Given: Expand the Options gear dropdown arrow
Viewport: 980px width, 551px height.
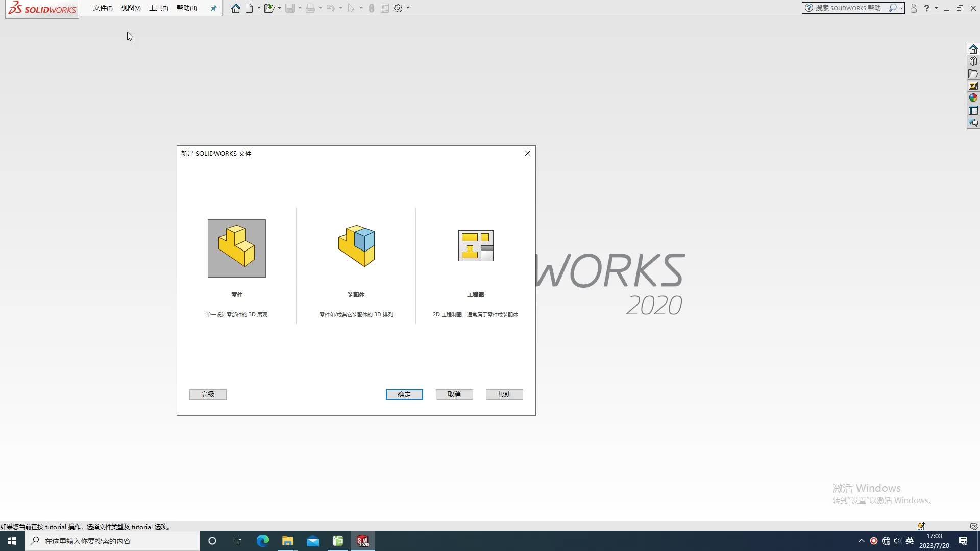Looking at the screenshot, I should [408, 8].
